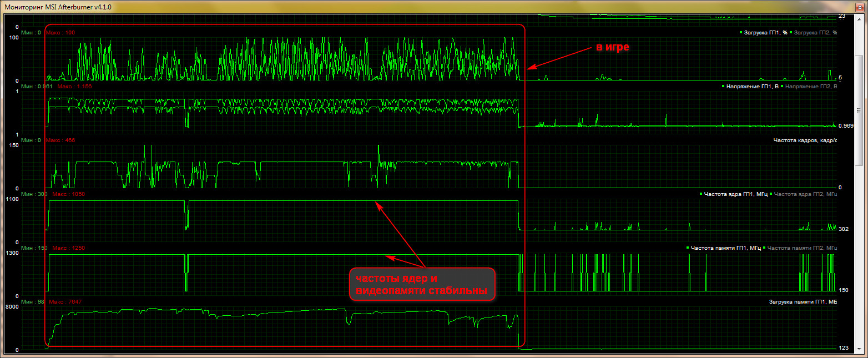Image resolution: width=868 pixels, height=358 pixels.
Task: Click the scrollbar down arrow
Action: [x=859, y=348]
